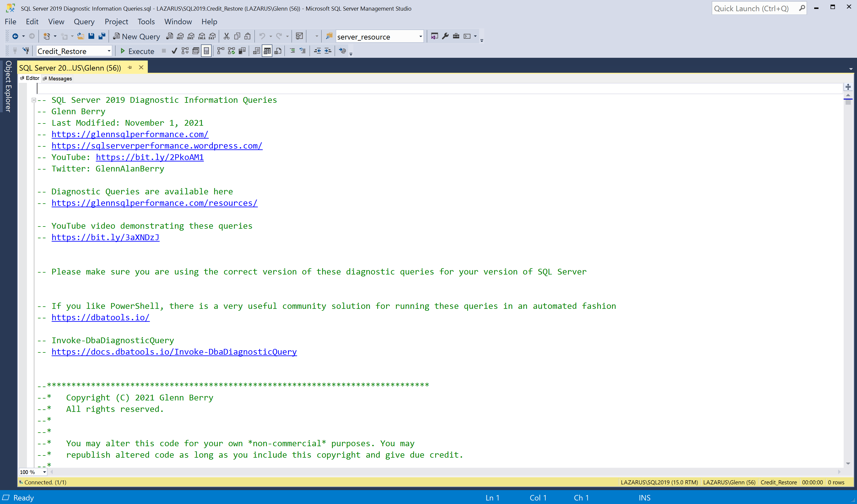This screenshot has width=857, height=504.
Task: Expand the server_resource find combo box
Action: point(420,36)
